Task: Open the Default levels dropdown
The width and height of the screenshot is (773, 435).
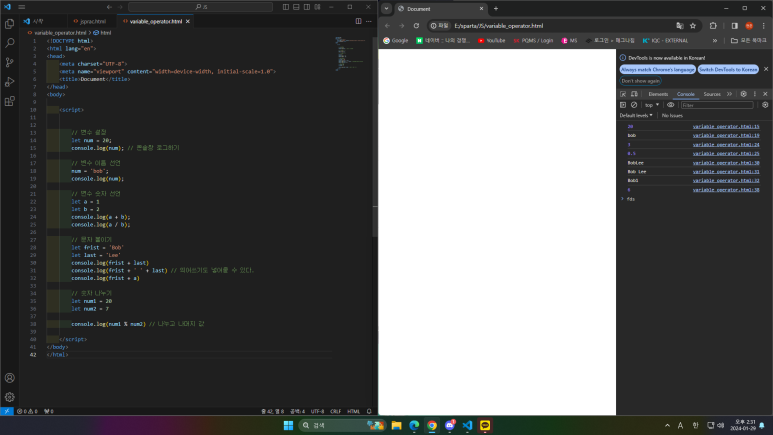Action: (636, 115)
